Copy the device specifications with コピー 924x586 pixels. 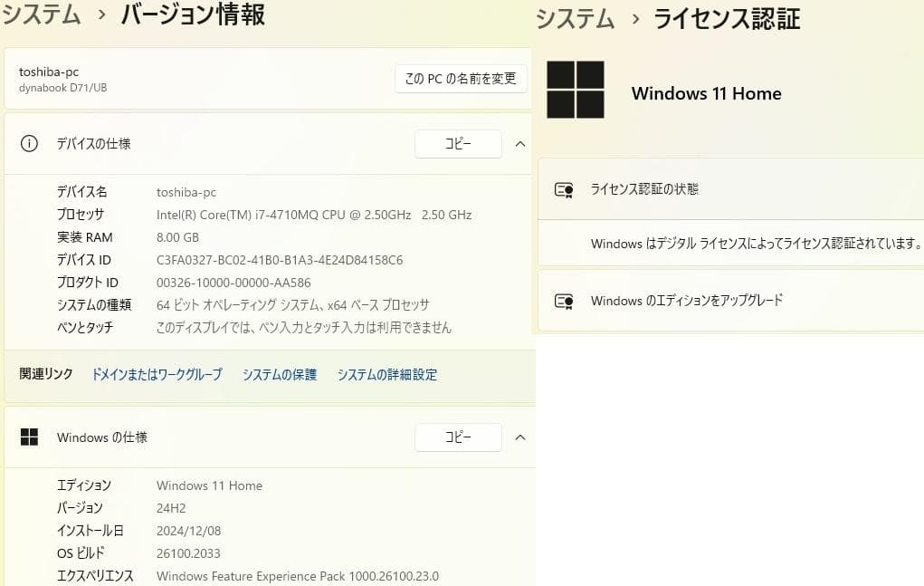click(458, 143)
